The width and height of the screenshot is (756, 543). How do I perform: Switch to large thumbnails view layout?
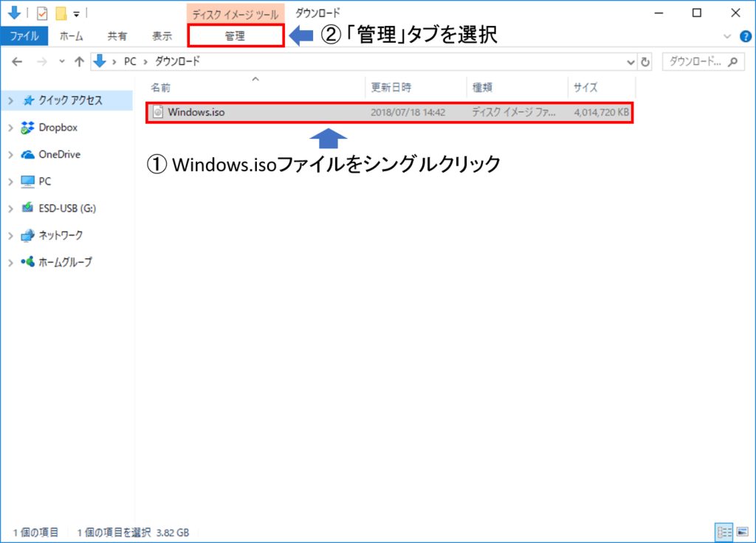click(x=743, y=532)
